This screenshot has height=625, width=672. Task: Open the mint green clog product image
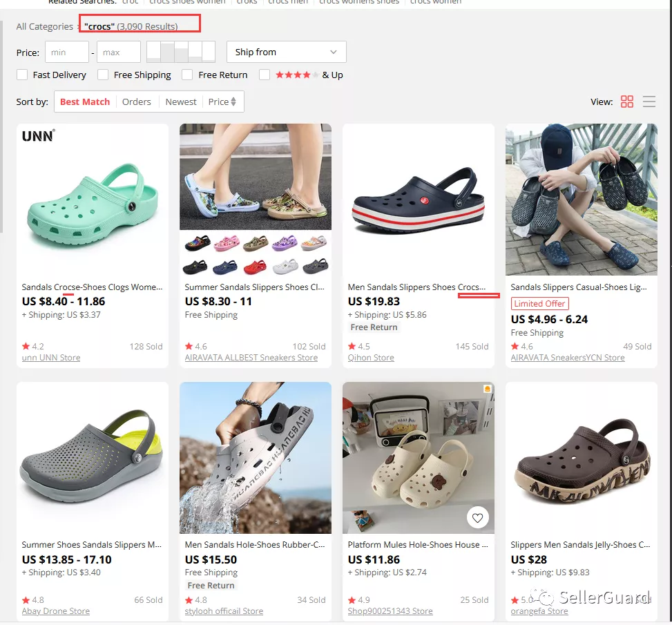(x=93, y=200)
